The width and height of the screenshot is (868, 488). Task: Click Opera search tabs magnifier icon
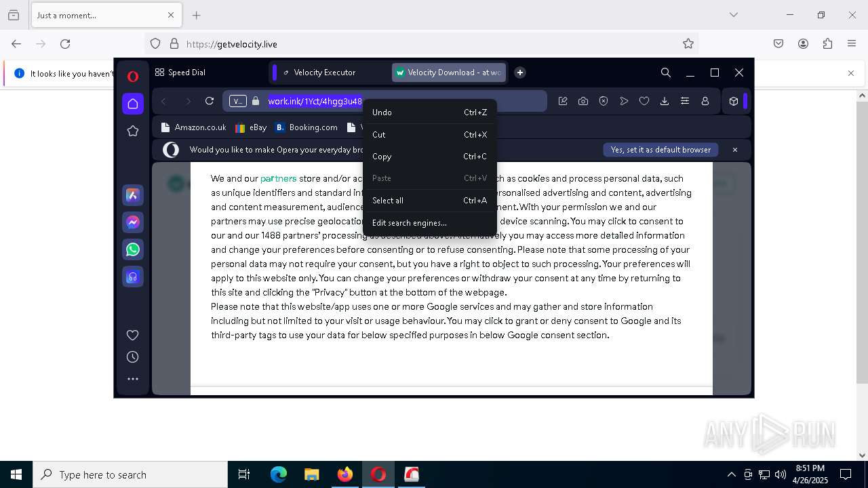point(666,73)
